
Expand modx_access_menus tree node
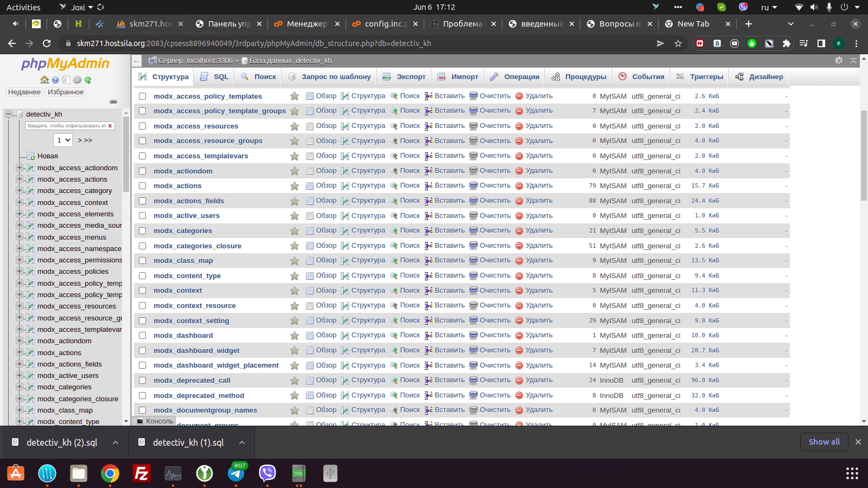20,237
